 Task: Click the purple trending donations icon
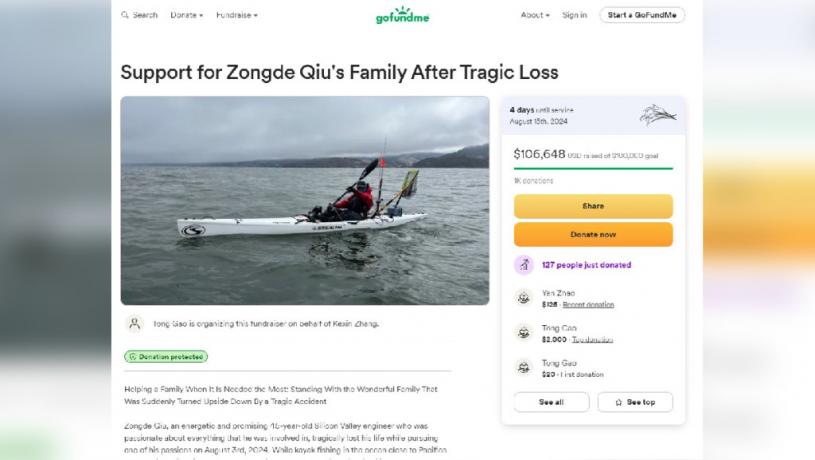tap(523, 265)
